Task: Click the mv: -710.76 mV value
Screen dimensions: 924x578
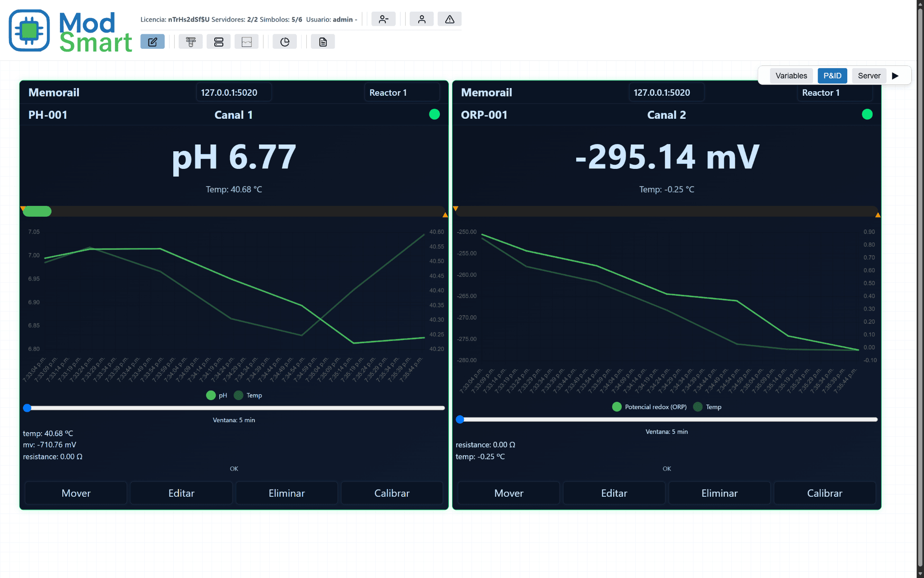Action: 50,445
